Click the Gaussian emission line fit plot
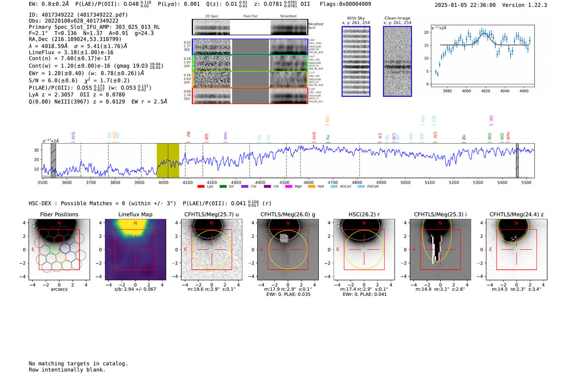Image resolution: width=576 pixels, height=392 pixels. click(482, 56)
